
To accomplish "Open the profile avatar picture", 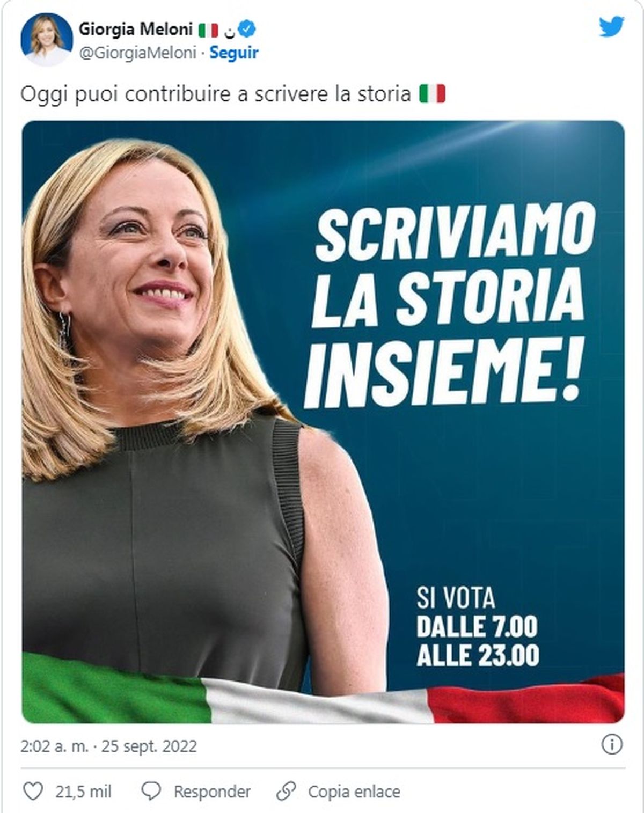I will tap(47, 39).
